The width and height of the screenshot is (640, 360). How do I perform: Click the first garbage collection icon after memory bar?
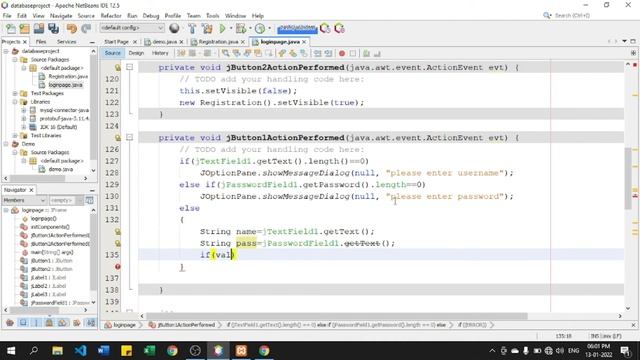click(x=325, y=28)
